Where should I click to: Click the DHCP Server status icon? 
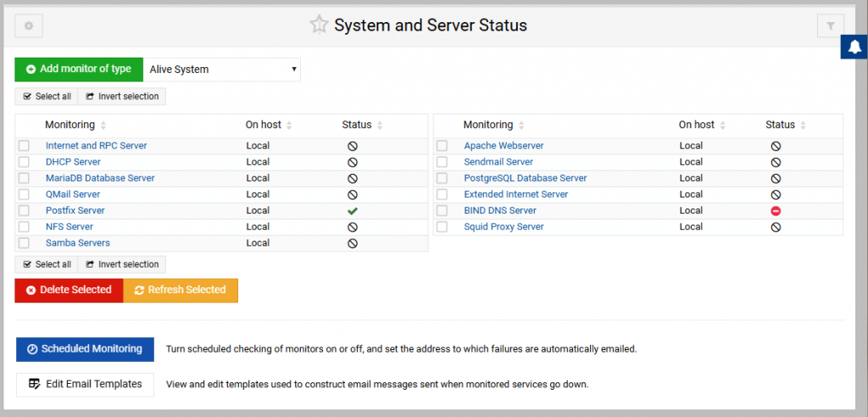coord(352,162)
